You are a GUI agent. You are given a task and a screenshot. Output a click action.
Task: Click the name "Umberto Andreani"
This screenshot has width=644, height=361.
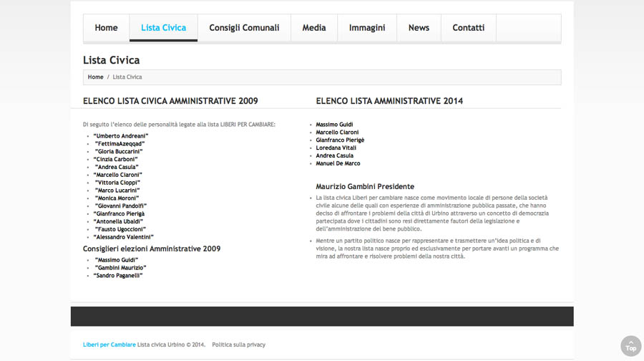pos(121,135)
